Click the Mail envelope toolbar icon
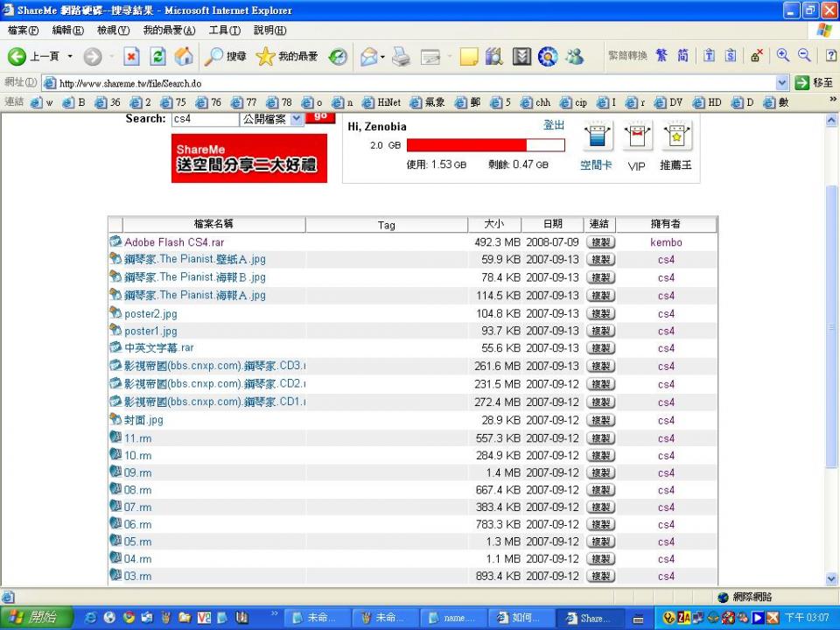This screenshot has width=840, height=630. [368, 56]
